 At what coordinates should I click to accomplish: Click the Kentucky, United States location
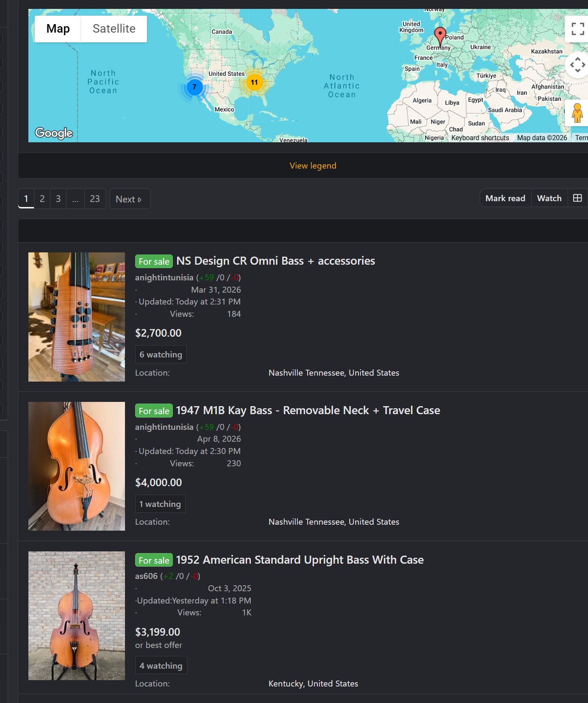click(x=313, y=684)
